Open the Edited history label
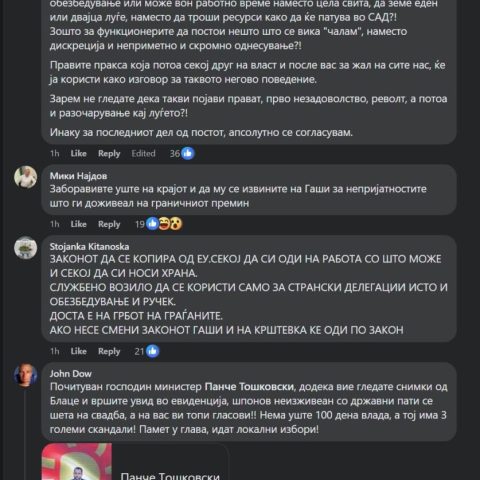Viewport: 480px width, 480px height. click(x=143, y=153)
